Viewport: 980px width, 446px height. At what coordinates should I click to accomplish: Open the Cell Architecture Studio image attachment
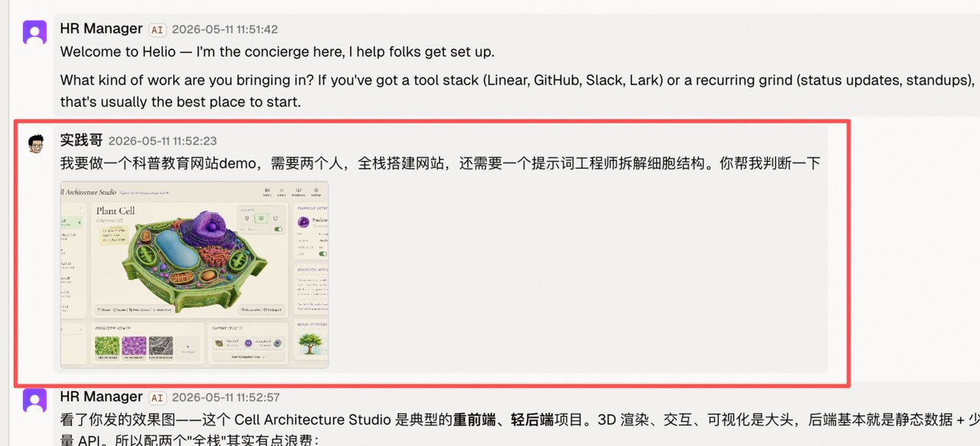pyautogui.click(x=194, y=274)
